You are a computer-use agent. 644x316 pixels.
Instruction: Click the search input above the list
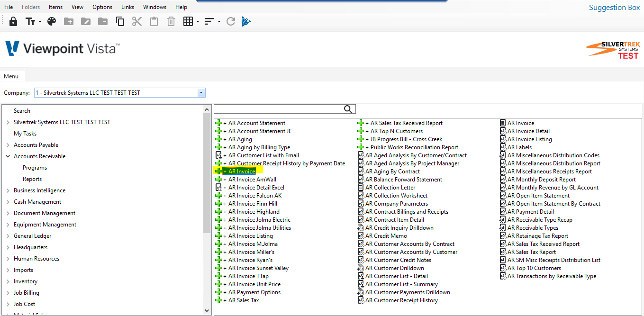(x=279, y=109)
